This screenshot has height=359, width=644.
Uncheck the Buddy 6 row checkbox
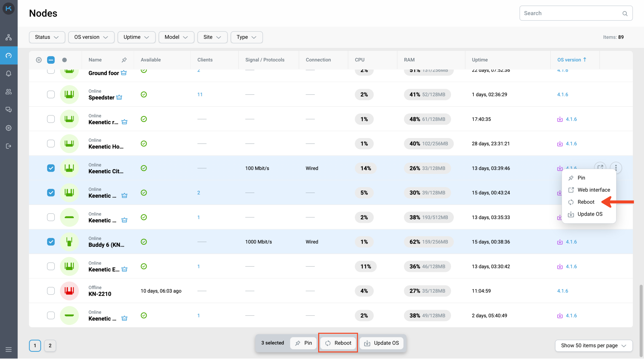point(51,242)
